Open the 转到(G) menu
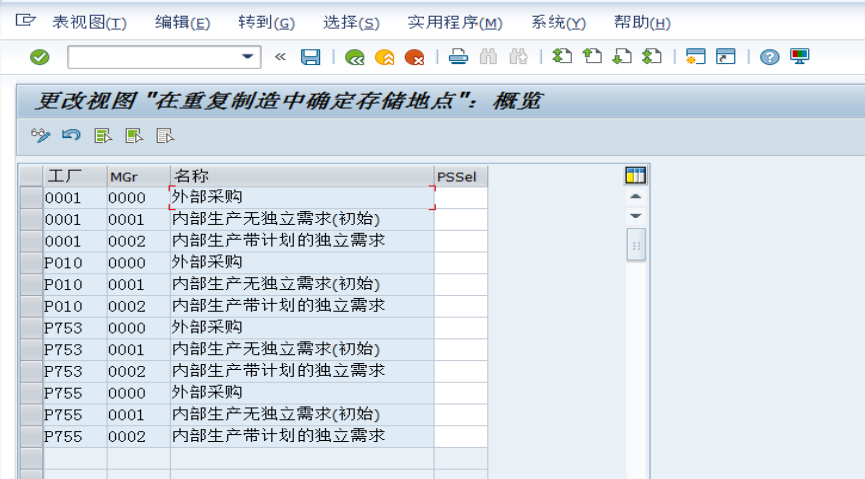 click(x=266, y=23)
